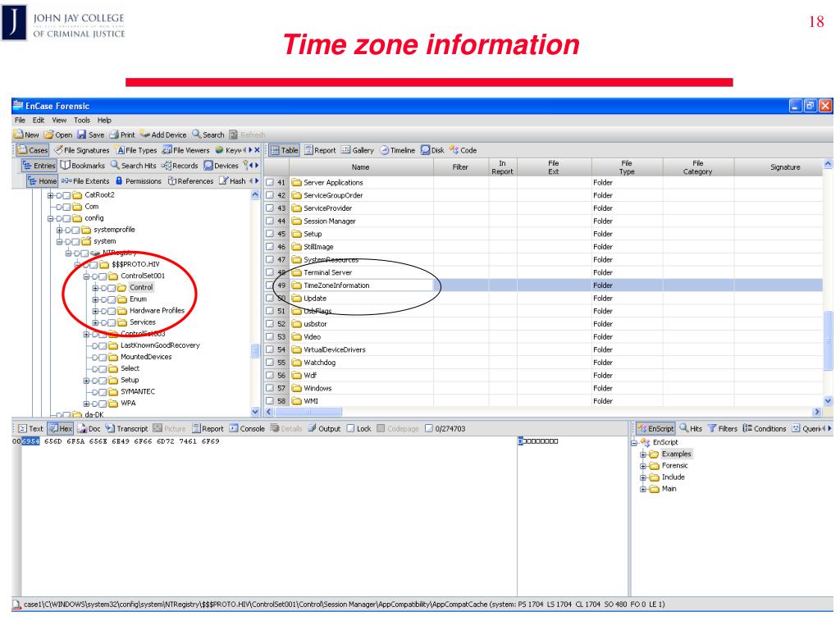Check the box for Session Manager row

[270, 221]
